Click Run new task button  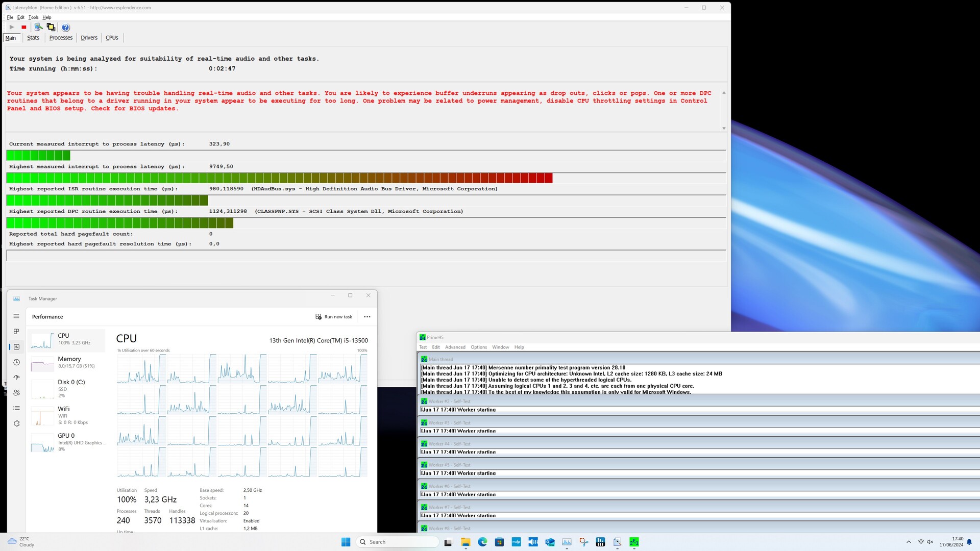point(334,317)
